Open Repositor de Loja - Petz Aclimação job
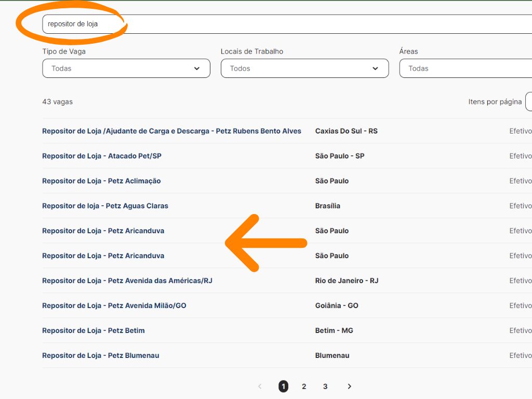The image size is (532, 399). pos(101,181)
